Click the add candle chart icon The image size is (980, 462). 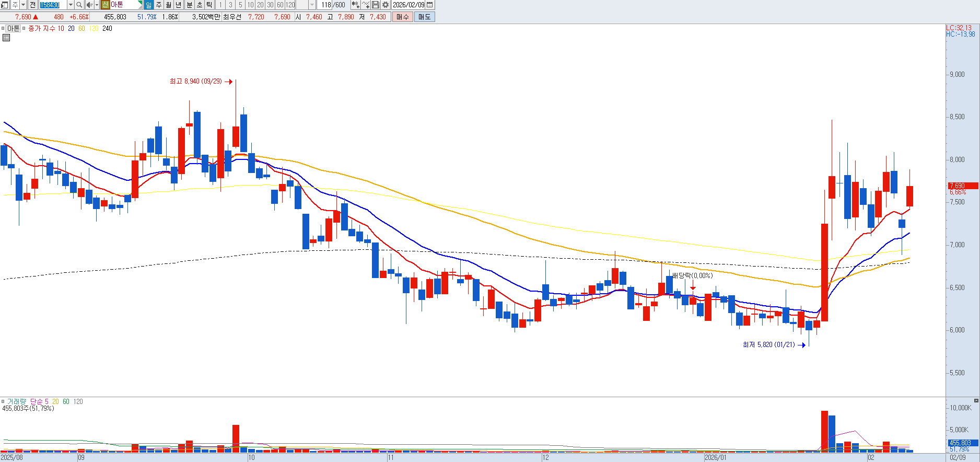click(x=355, y=5)
